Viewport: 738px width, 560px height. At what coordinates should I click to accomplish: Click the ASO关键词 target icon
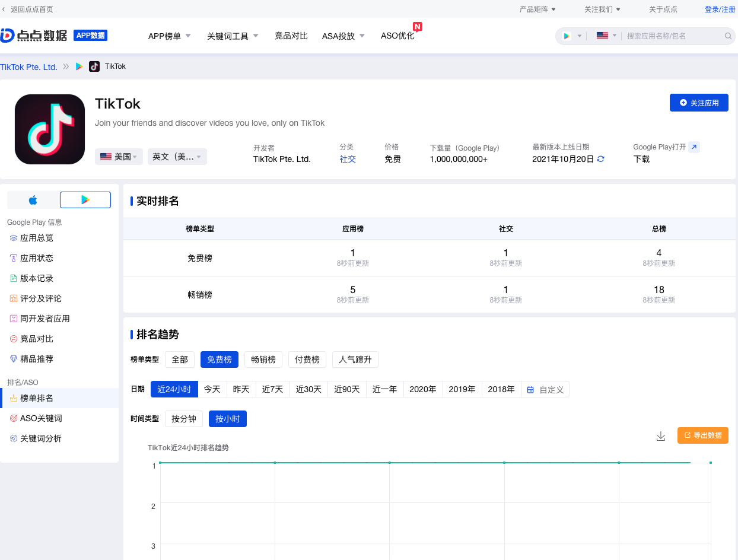[14, 418]
